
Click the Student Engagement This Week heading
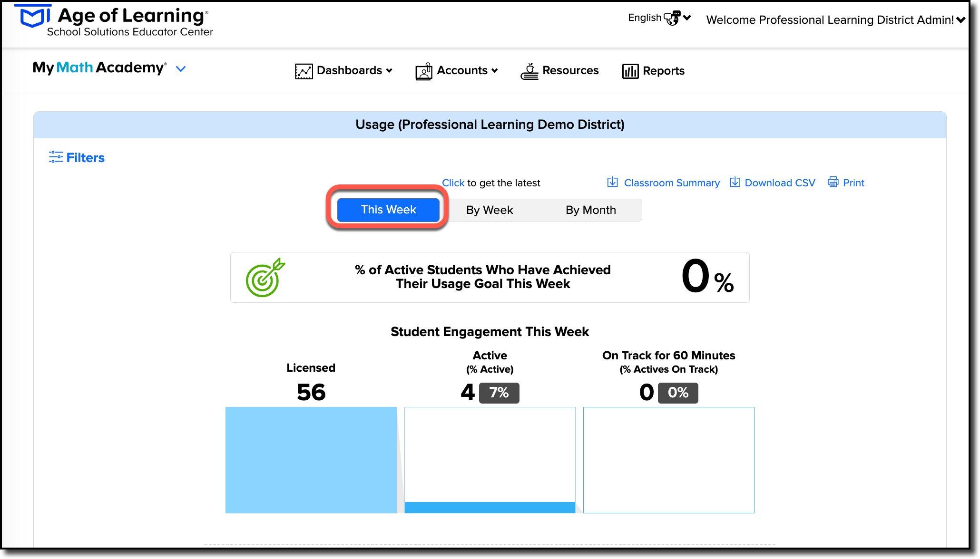click(490, 332)
